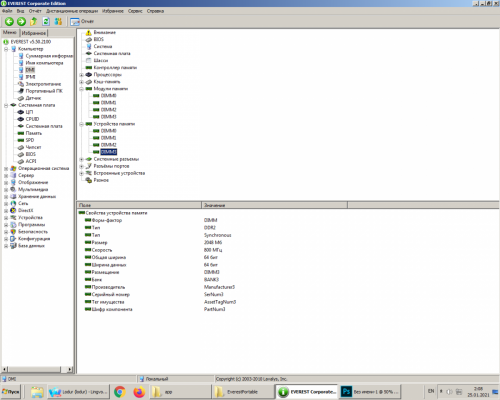
Task: Open Firefox from the taskbar
Action: 139,392
